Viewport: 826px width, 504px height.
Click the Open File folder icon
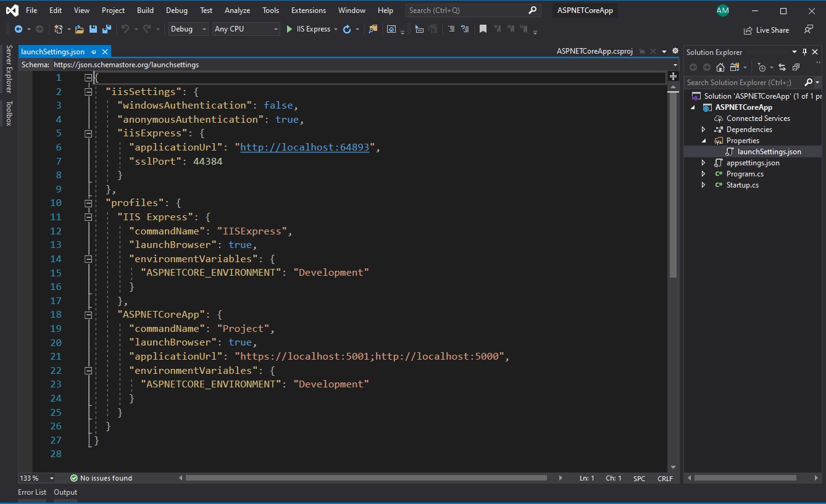[79, 29]
